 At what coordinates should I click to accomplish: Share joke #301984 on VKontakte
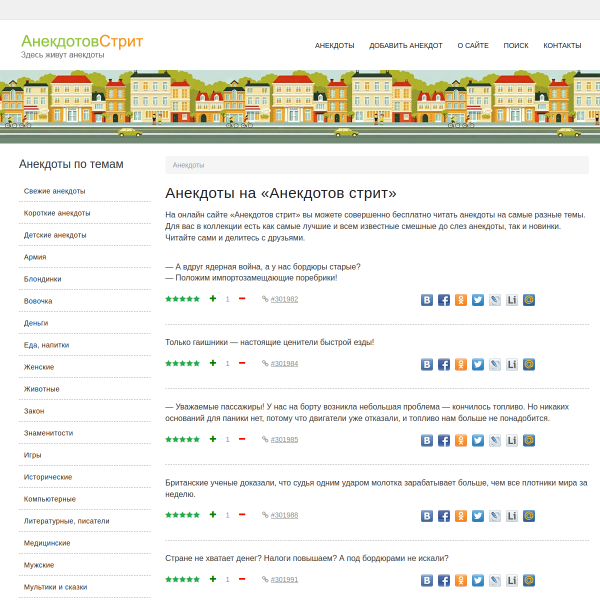tap(427, 364)
